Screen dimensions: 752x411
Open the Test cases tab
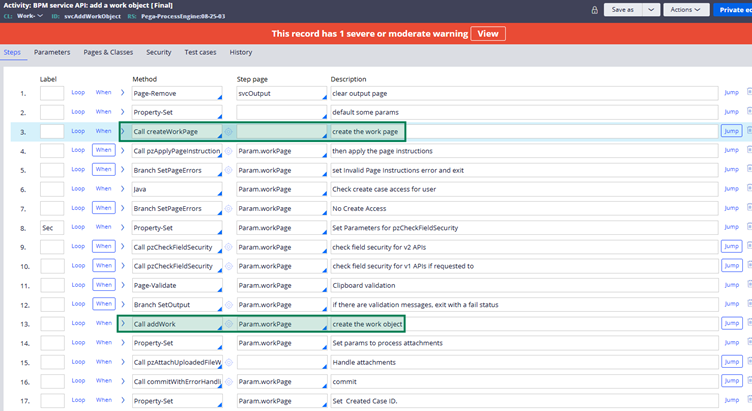coord(200,52)
